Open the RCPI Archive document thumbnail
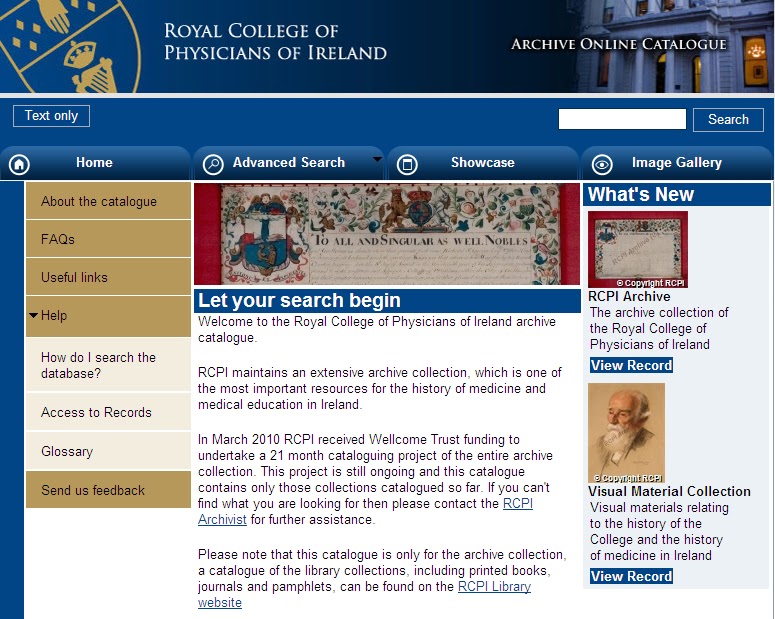 click(638, 250)
